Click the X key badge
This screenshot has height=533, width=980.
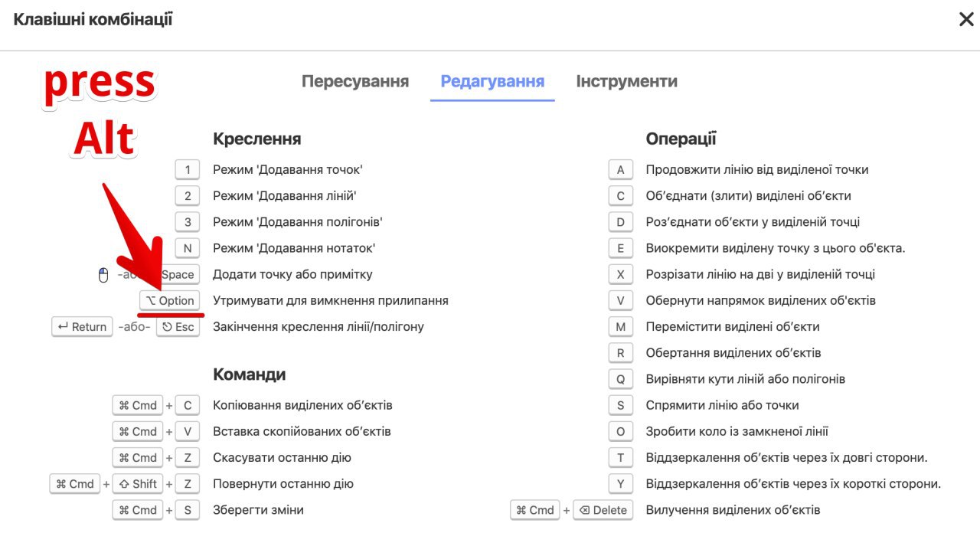(x=621, y=274)
